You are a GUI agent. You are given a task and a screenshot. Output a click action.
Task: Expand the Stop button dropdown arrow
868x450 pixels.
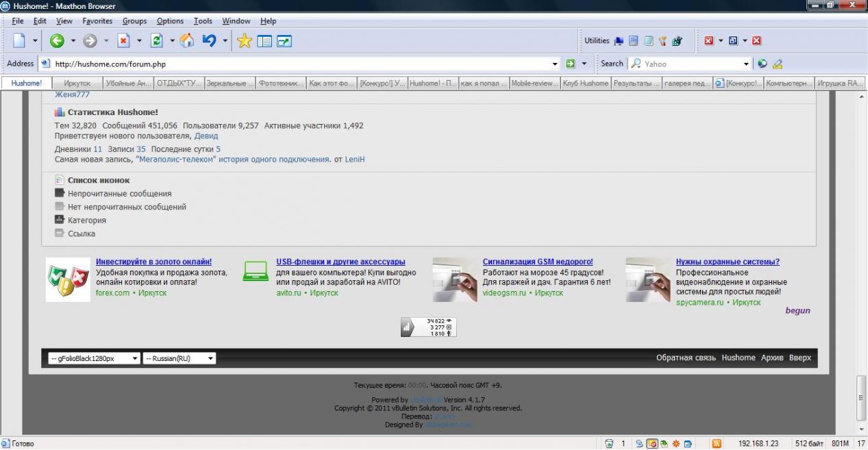coord(139,41)
